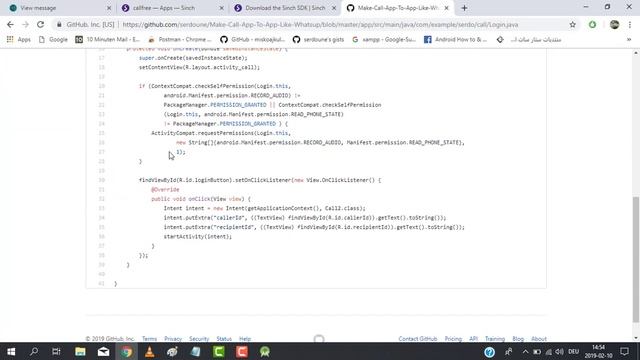Open the Blog footer link
The height and width of the screenshot is (360, 640).
pyautogui.click(x=518, y=339)
